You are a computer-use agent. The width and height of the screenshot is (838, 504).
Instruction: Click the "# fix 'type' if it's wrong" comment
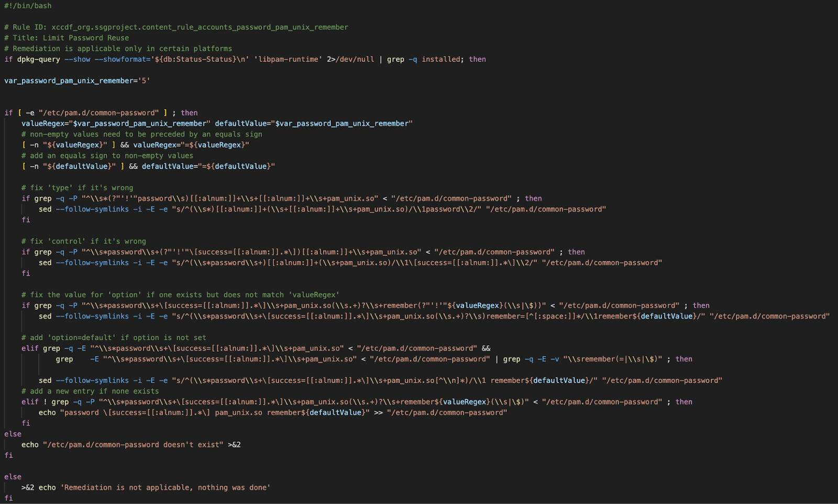tap(78, 188)
